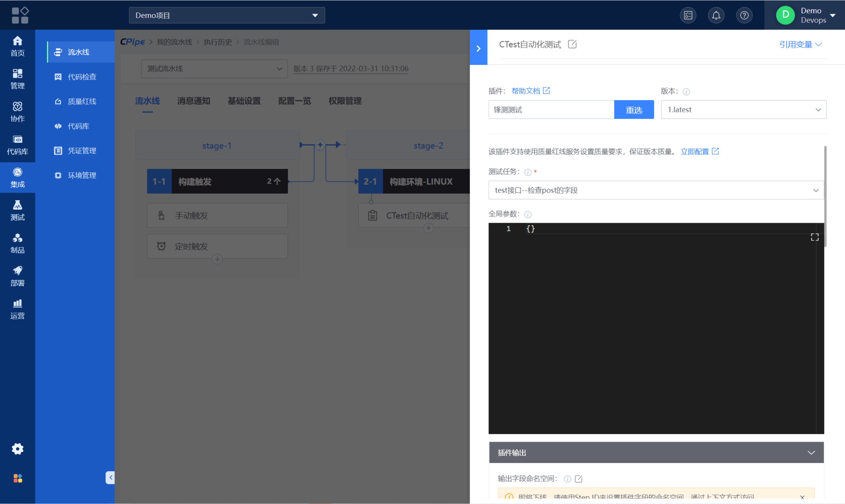Expand the 全局参数 editor to fullscreen
Screen dimensions: 845x504
pos(814,237)
